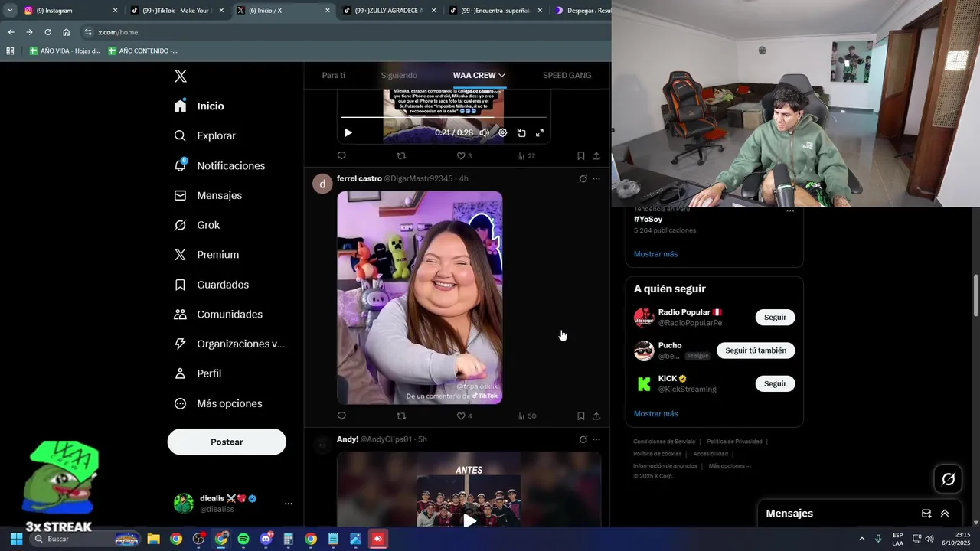Reload the browser page
Image resolution: width=980 pixels, height=551 pixels.
(47, 32)
